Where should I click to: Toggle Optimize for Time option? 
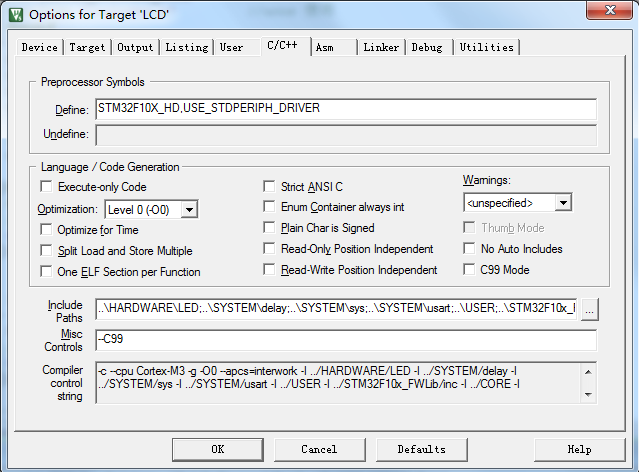[46, 229]
